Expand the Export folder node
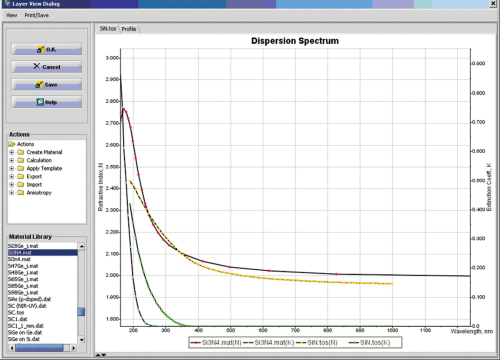This screenshot has width=500, height=360. click(12, 176)
